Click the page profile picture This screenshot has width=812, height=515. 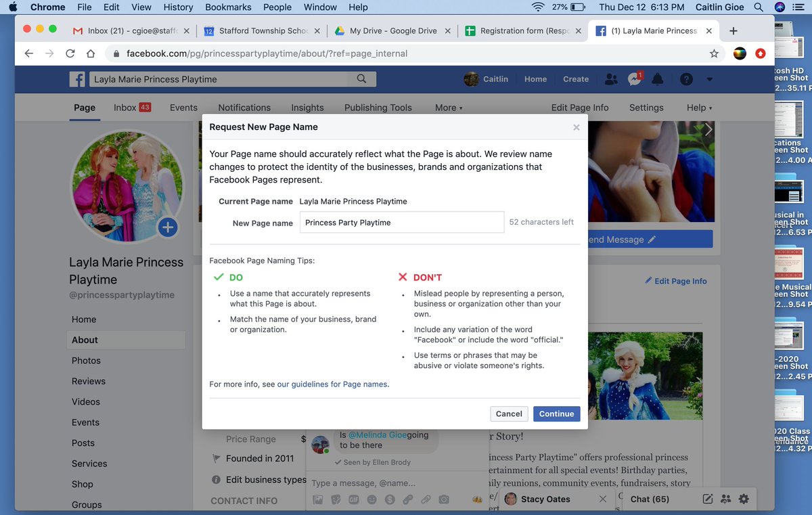pyautogui.click(x=127, y=187)
